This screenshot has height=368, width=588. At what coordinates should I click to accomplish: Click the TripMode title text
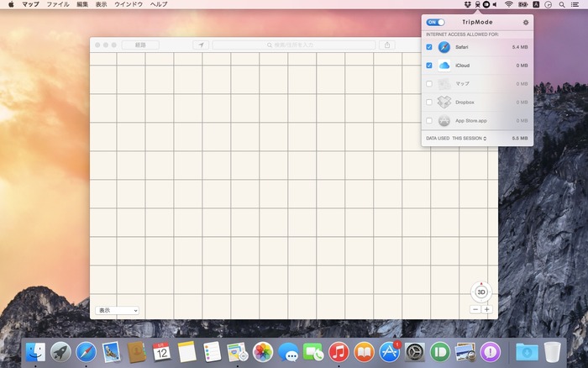tap(477, 23)
